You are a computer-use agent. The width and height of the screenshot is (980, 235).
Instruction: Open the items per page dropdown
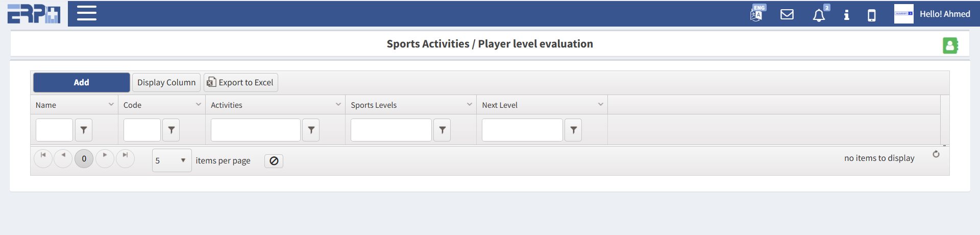click(171, 160)
